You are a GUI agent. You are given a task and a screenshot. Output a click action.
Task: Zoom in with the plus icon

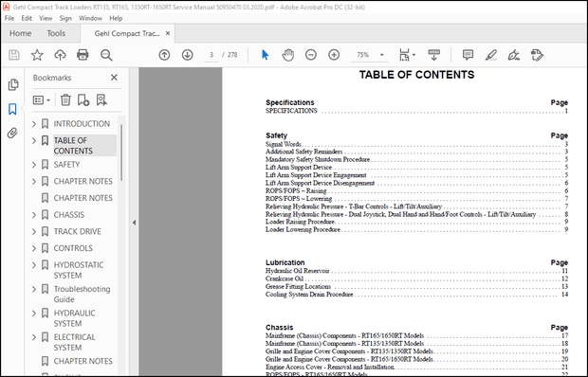click(334, 55)
